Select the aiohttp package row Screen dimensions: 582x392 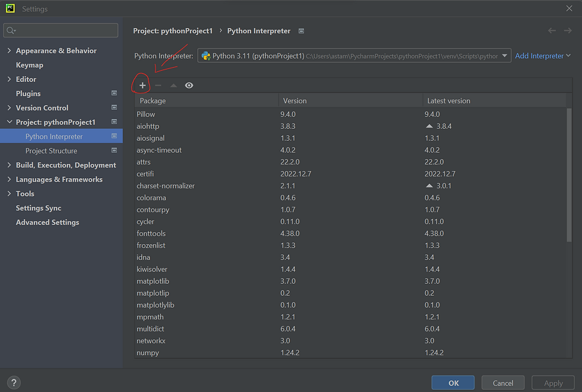[x=351, y=126]
